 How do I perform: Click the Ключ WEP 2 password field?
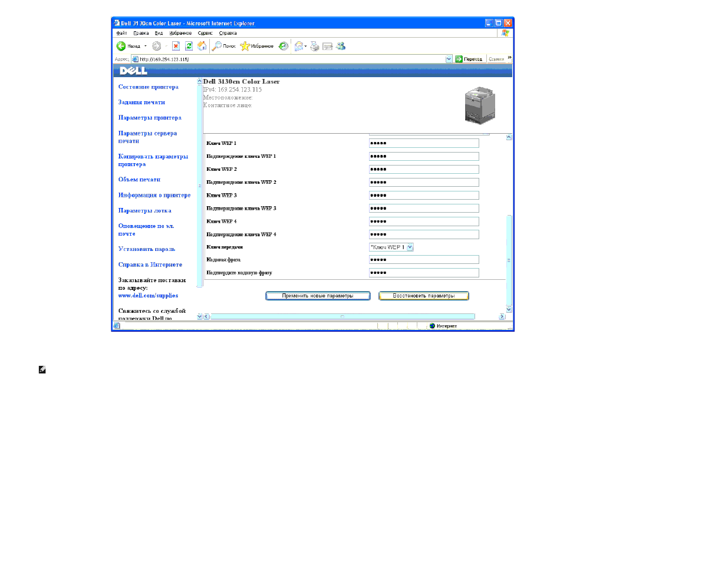424,169
